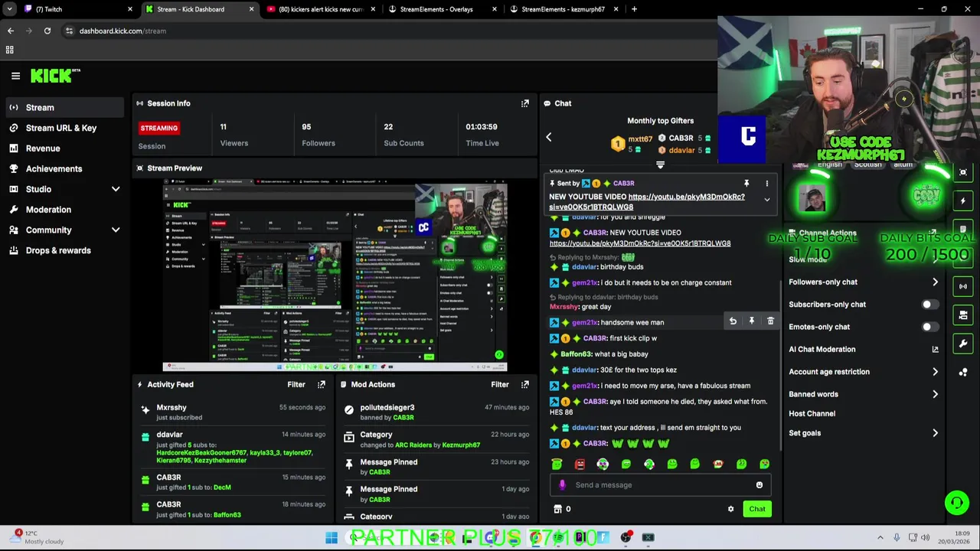Click the broadcast signal icon in the right sidebar
The height and width of the screenshot is (551, 980).
point(963,286)
